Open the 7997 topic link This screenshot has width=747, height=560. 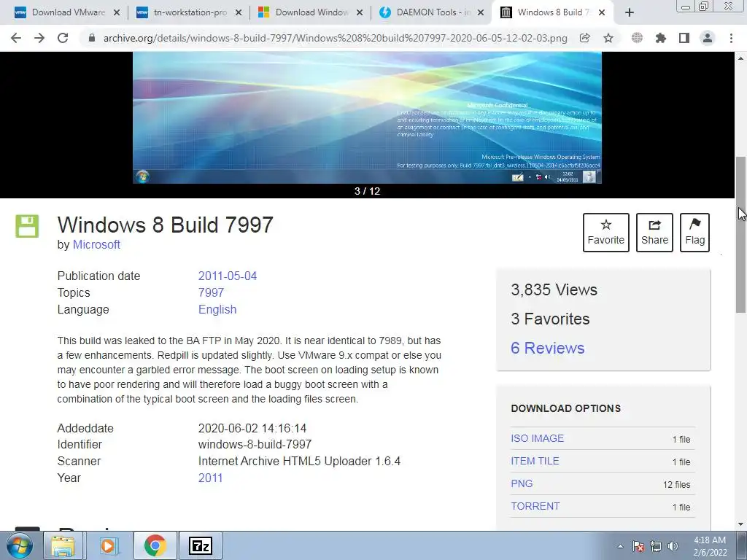pos(211,293)
